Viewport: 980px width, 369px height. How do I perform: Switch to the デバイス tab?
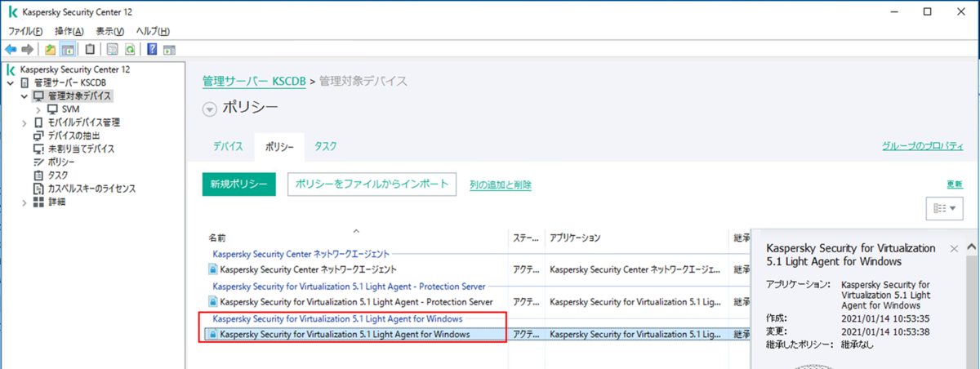[229, 146]
